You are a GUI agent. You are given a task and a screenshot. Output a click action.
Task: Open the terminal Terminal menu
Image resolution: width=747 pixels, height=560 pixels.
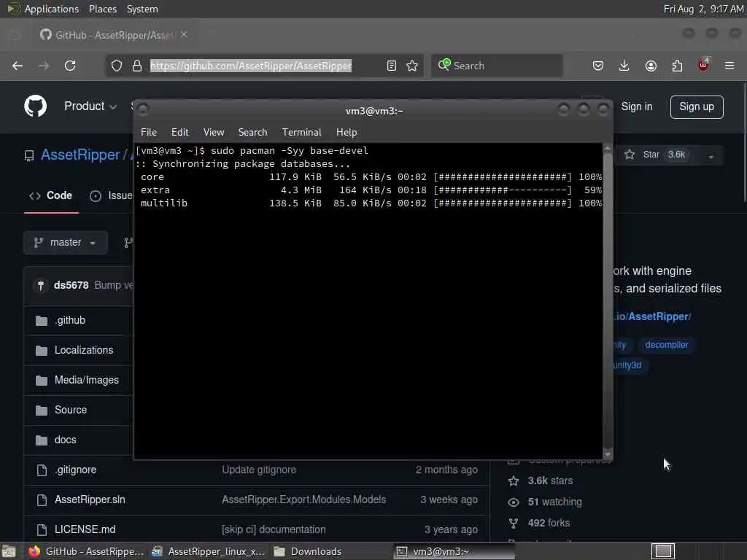tap(301, 133)
